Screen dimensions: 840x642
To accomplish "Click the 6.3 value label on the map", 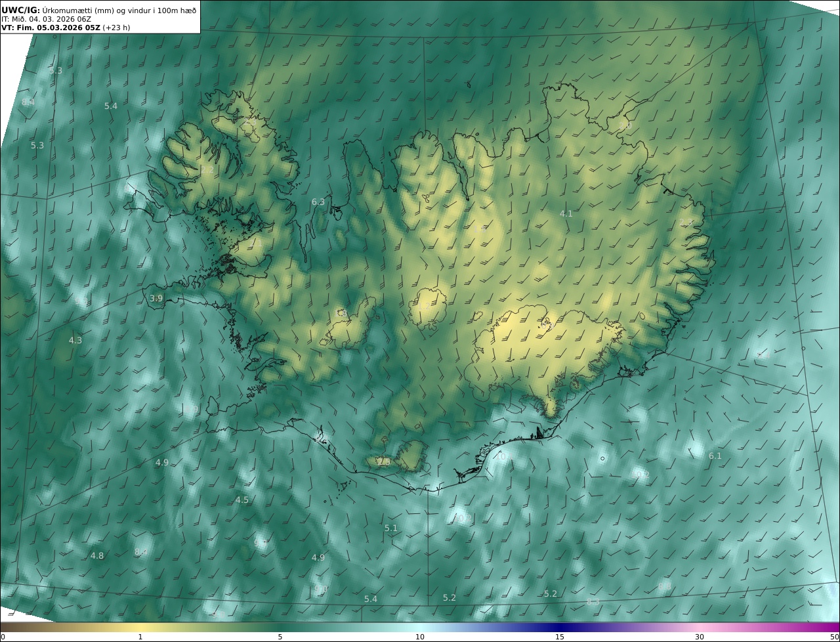I will click(318, 202).
